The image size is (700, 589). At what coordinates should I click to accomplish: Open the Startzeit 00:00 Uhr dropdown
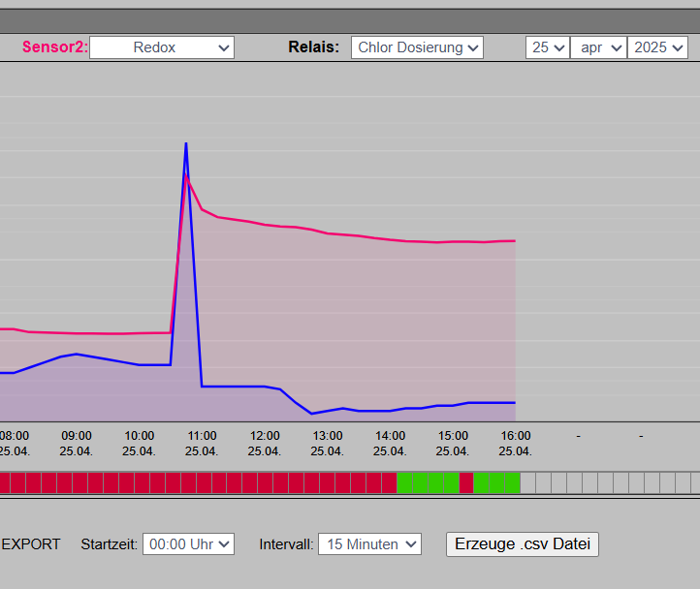pos(188,543)
